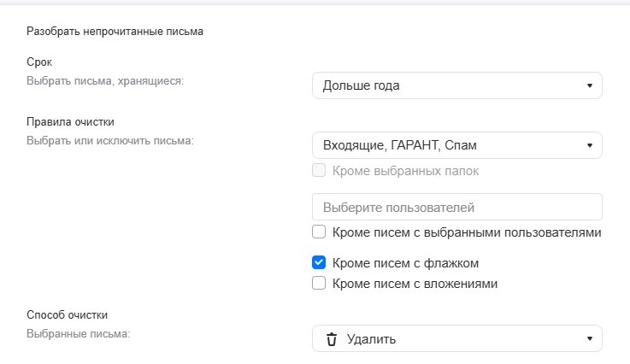630x364 pixels.
Task: Click the 'Разобрать непрочитанные письма' heading
Action: pos(115,32)
